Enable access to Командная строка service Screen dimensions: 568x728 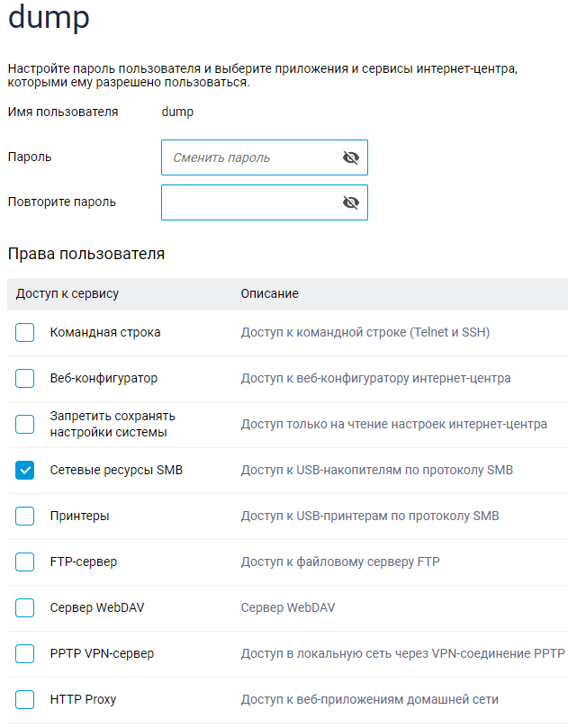point(24,332)
